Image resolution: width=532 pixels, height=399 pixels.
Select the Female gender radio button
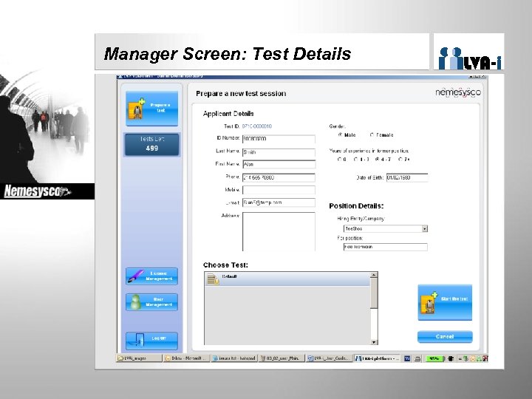372,134
